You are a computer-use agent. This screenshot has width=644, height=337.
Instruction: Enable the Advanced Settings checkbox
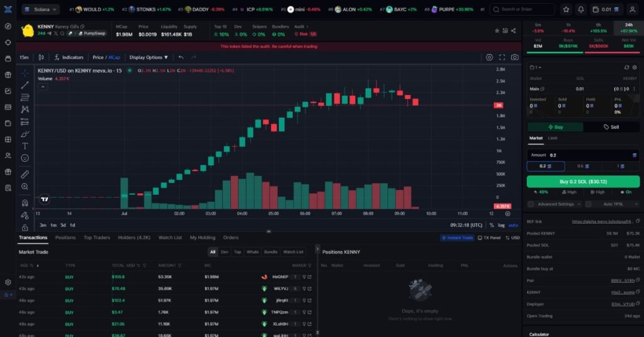coord(531,204)
